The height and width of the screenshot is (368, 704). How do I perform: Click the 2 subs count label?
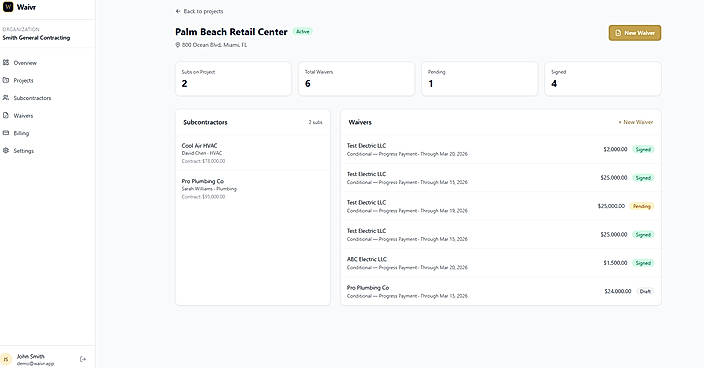pos(315,122)
